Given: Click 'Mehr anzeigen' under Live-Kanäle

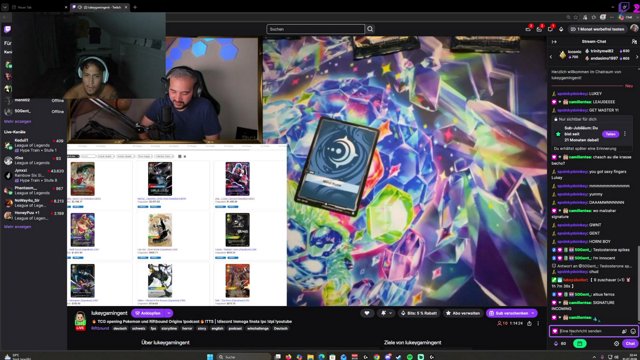Looking at the screenshot, I should click(x=18, y=227).
